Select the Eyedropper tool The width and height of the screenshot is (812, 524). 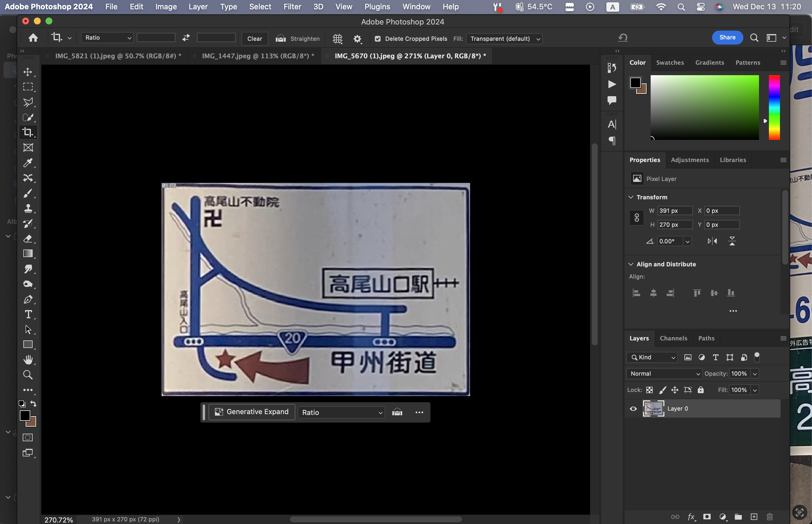click(x=28, y=163)
